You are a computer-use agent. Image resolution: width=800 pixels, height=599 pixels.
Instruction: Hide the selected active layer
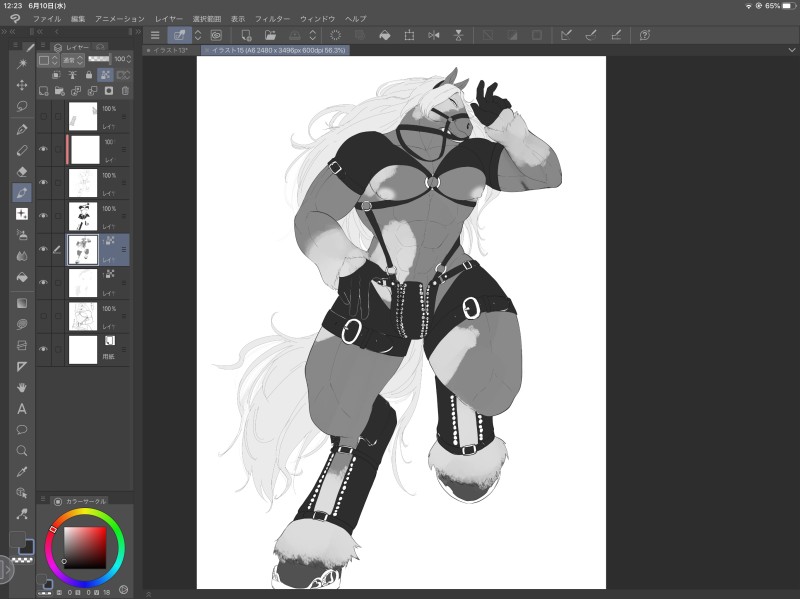[43, 249]
